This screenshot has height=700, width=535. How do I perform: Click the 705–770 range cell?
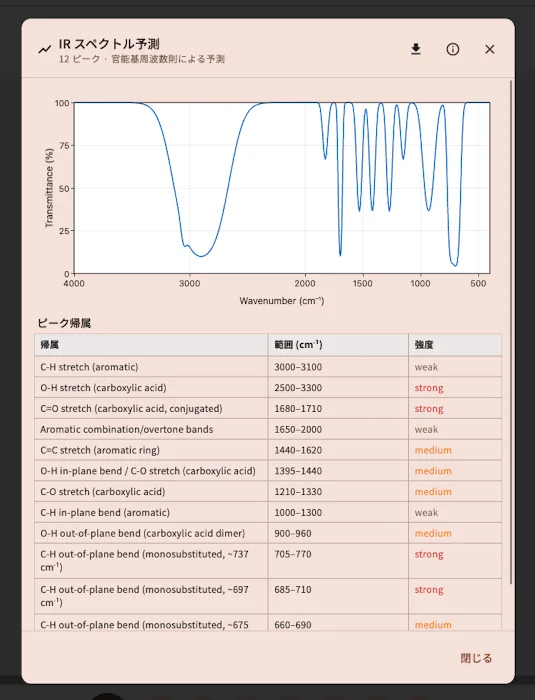(338, 561)
